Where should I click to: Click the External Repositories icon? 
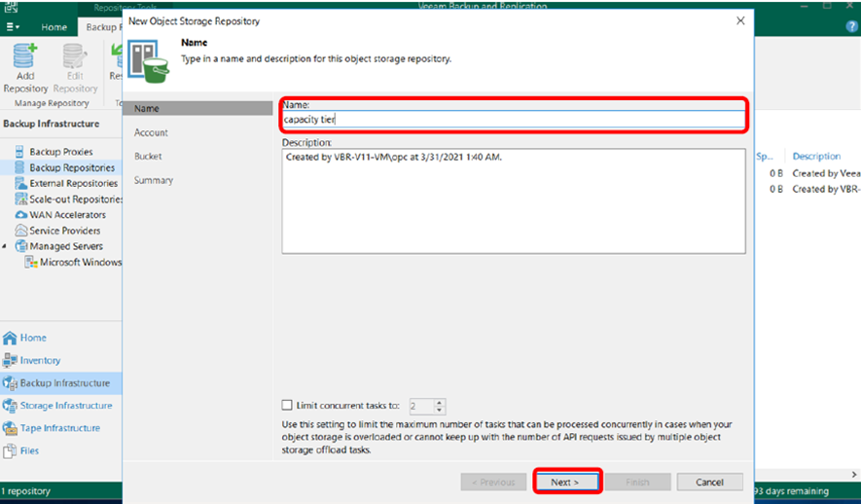(20, 183)
